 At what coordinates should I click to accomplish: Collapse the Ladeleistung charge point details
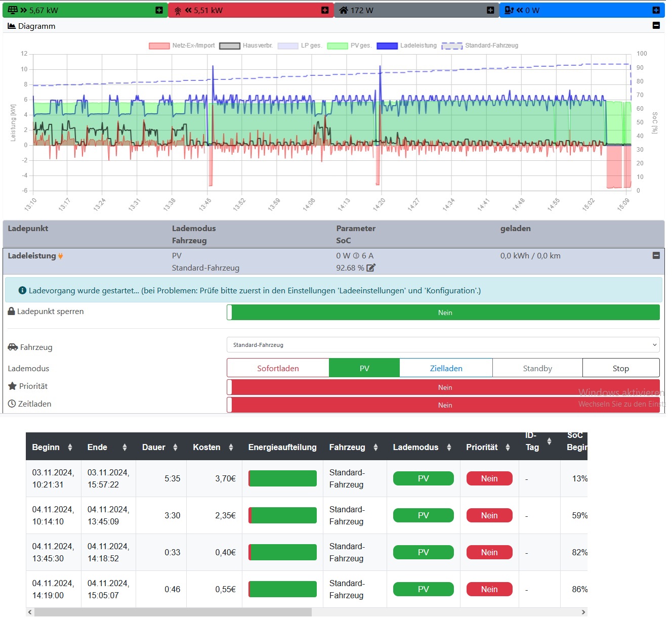pos(656,255)
